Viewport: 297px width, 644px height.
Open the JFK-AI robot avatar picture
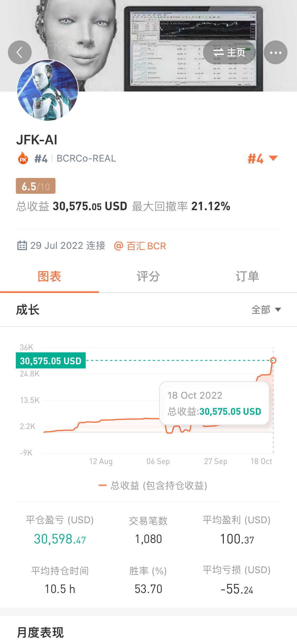pyautogui.click(x=48, y=90)
